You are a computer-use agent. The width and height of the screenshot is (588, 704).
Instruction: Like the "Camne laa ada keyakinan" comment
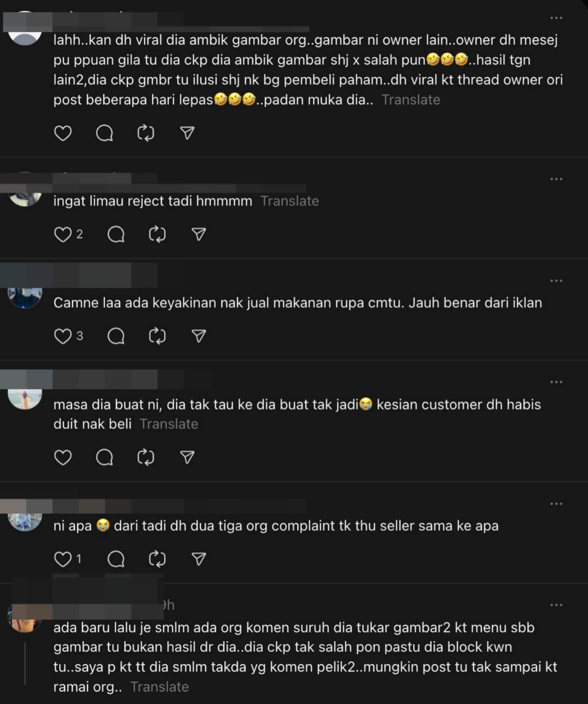[63, 336]
